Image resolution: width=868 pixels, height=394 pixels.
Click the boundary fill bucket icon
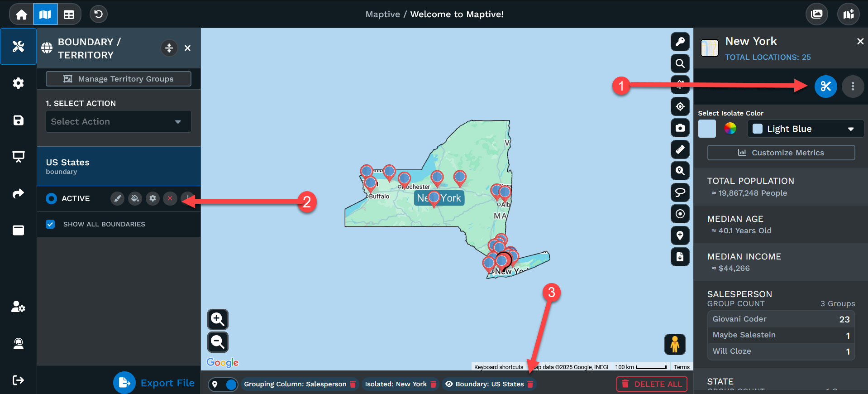click(135, 198)
